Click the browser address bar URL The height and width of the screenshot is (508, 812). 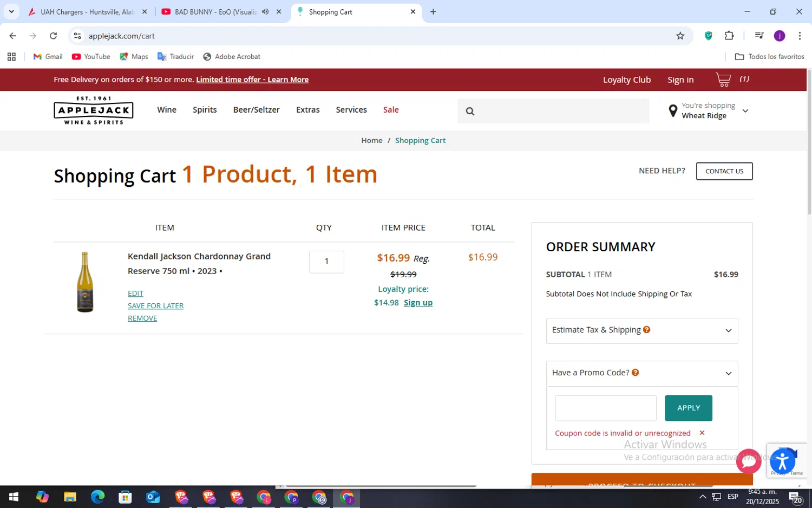click(122, 36)
